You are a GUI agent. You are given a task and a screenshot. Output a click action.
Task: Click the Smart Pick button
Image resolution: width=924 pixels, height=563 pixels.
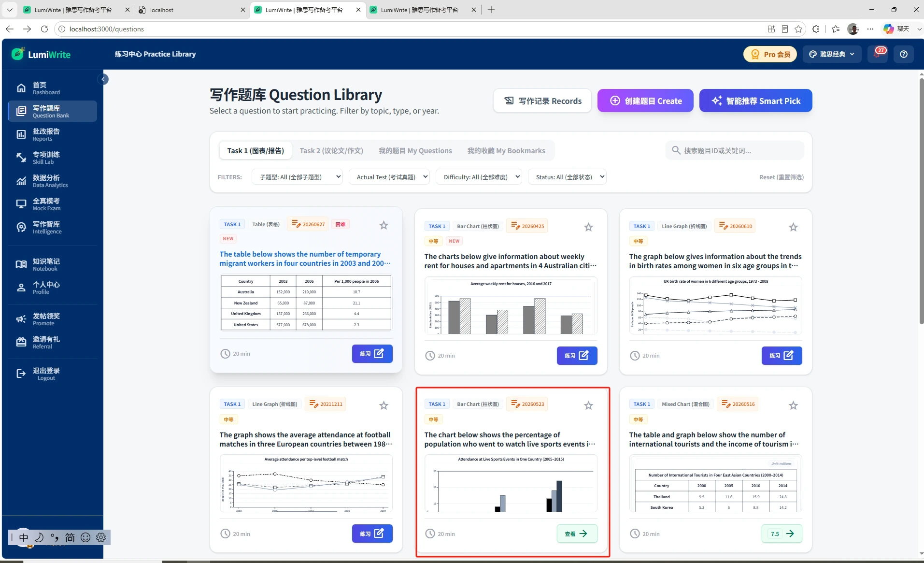point(755,101)
